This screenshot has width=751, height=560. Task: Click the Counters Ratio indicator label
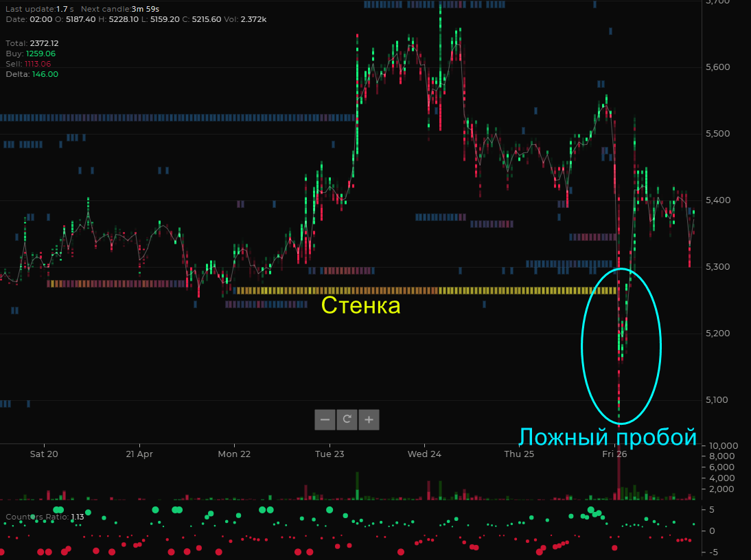click(45, 516)
